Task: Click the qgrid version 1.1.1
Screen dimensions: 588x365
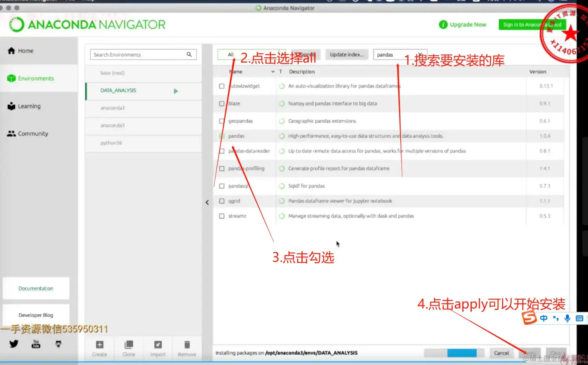Action: pos(544,201)
